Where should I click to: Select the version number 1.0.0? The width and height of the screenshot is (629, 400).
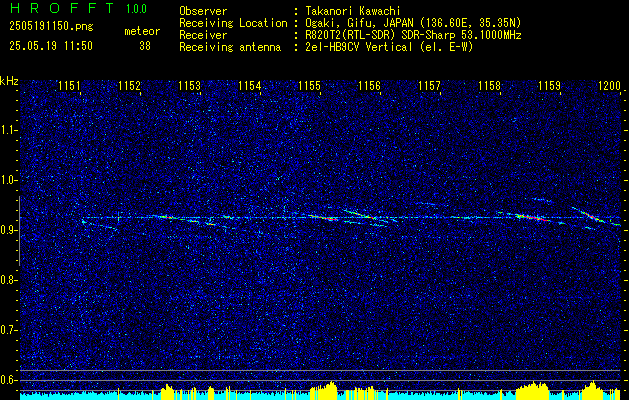(x=136, y=8)
